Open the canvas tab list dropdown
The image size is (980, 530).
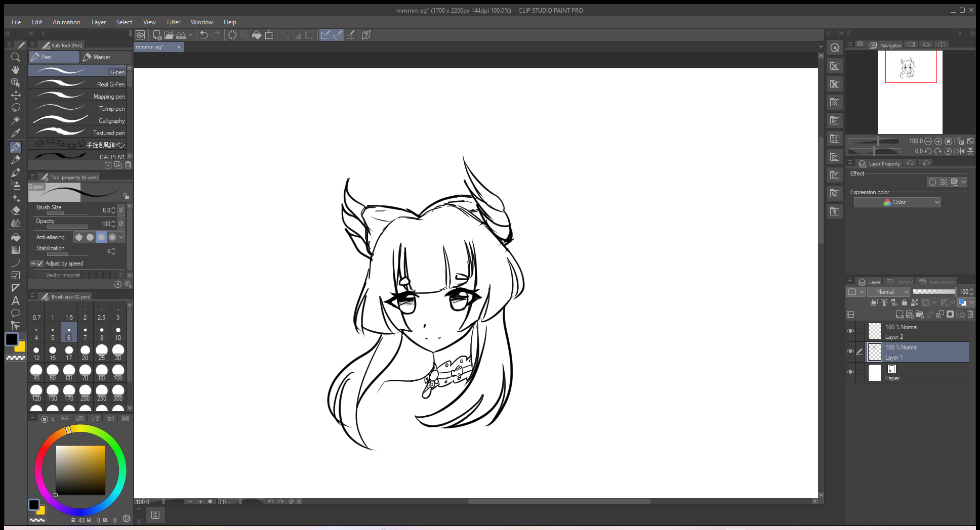click(x=821, y=47)
